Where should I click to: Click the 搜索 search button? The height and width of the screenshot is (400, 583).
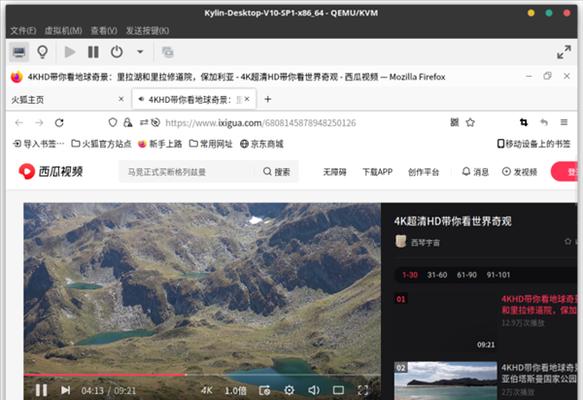click(x=277, y=172)
